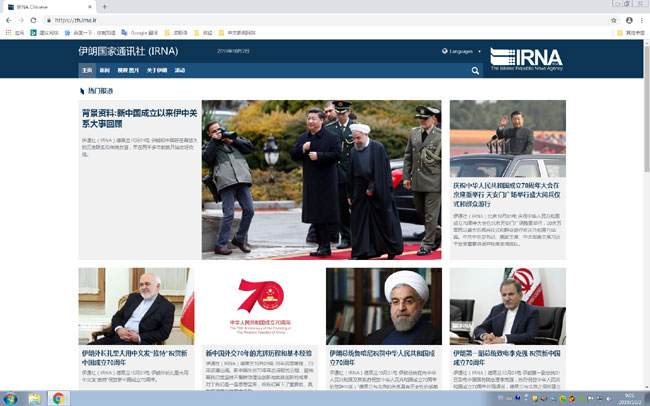This screenshot has height=406, width=650.
Task: Open the Chrome three-dot menu
Action: coord(642,20)
